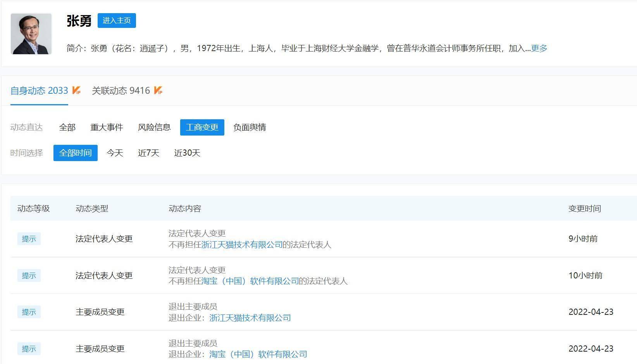Viewport: 637px width, 364px height.
Task: Select the 工商变更 filter
Action: (202, 127)
